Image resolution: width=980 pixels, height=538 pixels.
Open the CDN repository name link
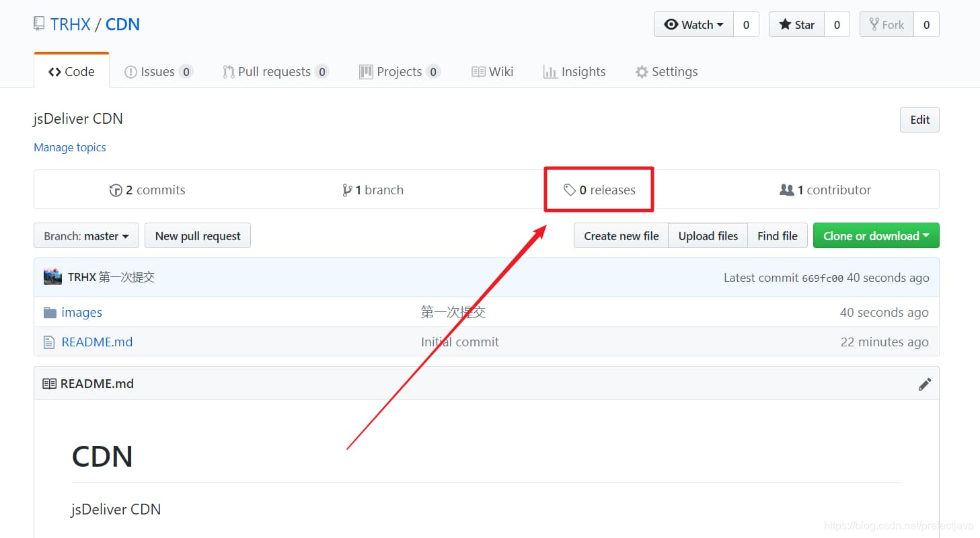tap(122, 24)
